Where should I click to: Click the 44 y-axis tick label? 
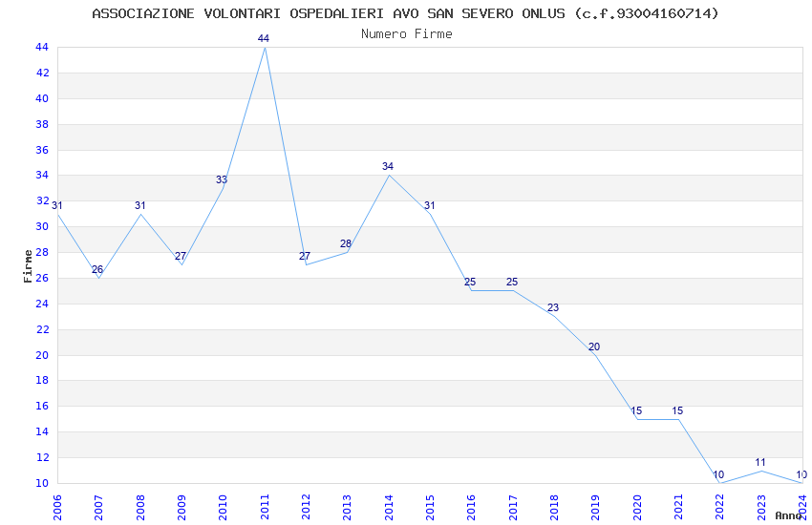click(42, 47)
